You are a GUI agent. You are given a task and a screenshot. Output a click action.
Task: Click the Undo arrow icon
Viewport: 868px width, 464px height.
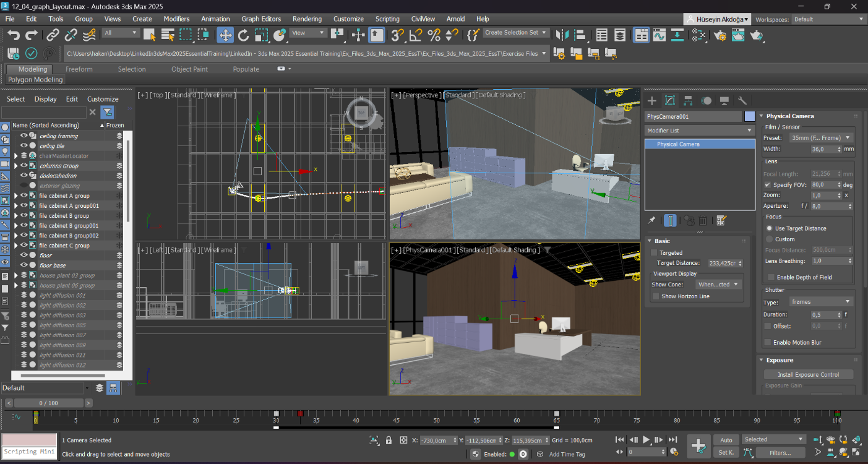14,35
